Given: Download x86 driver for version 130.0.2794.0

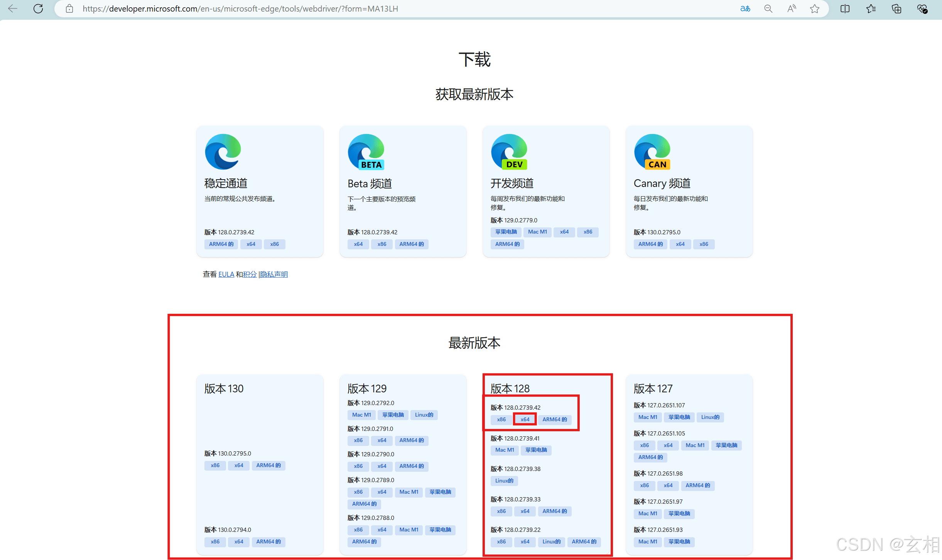Looking at the screenshot, I should (x=215, y=542).
